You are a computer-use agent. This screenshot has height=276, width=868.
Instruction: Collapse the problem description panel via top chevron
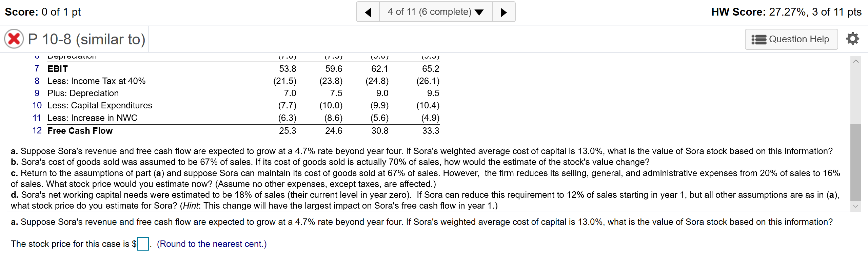coord(856,61)
